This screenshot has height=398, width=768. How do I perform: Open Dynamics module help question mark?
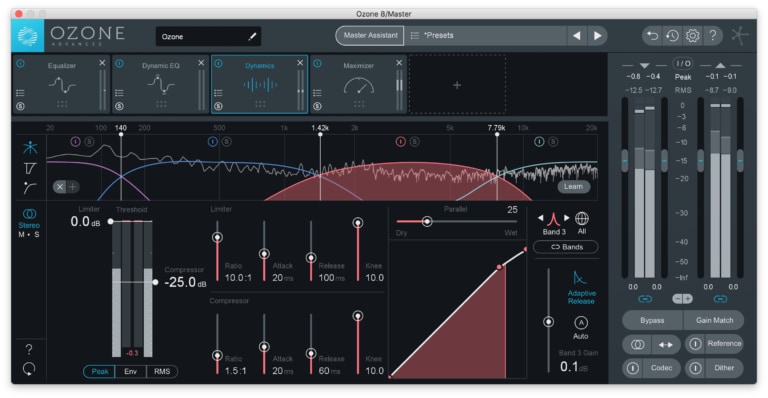coord(29,349)
